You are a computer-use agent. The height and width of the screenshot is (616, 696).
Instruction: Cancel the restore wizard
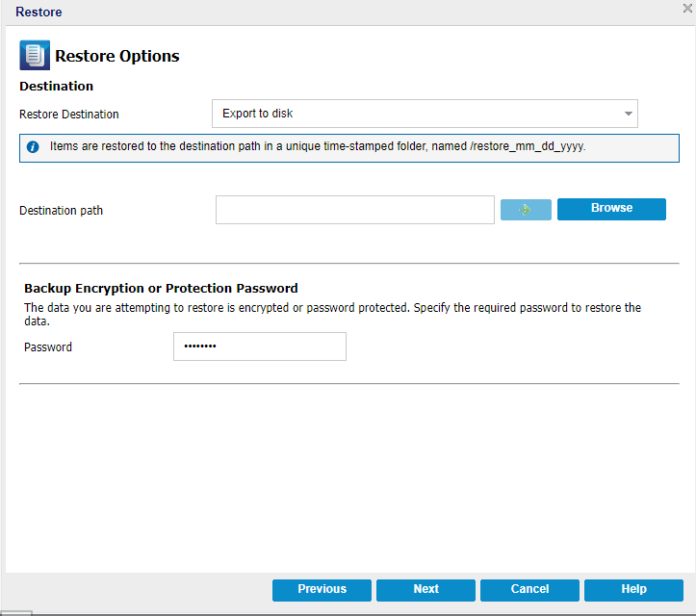point(529,590)
